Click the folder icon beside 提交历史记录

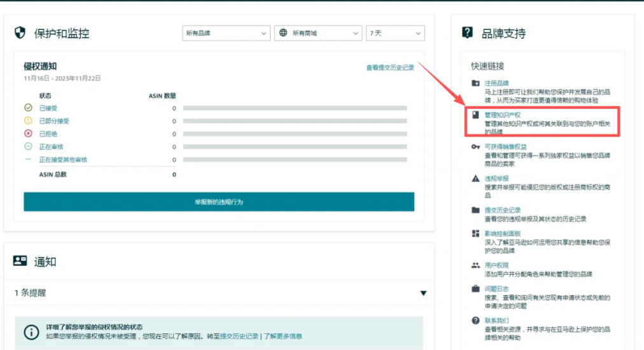coord(475,210)
